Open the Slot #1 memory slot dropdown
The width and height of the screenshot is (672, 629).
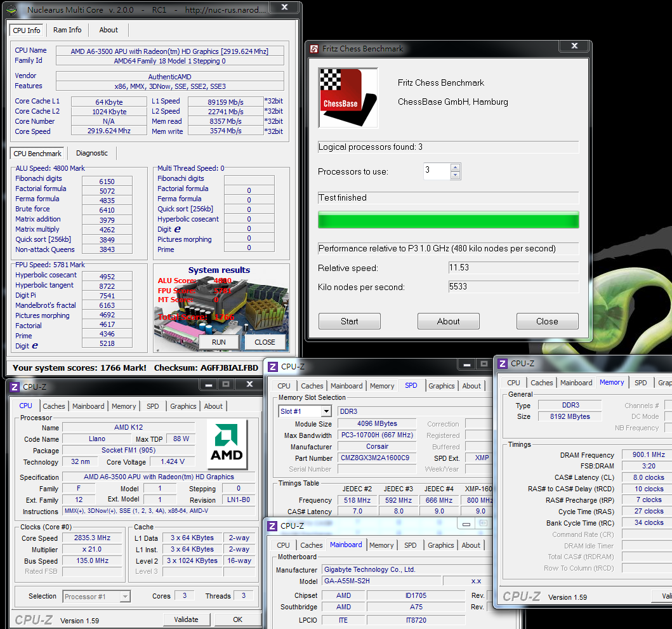(x=327, y=412)
